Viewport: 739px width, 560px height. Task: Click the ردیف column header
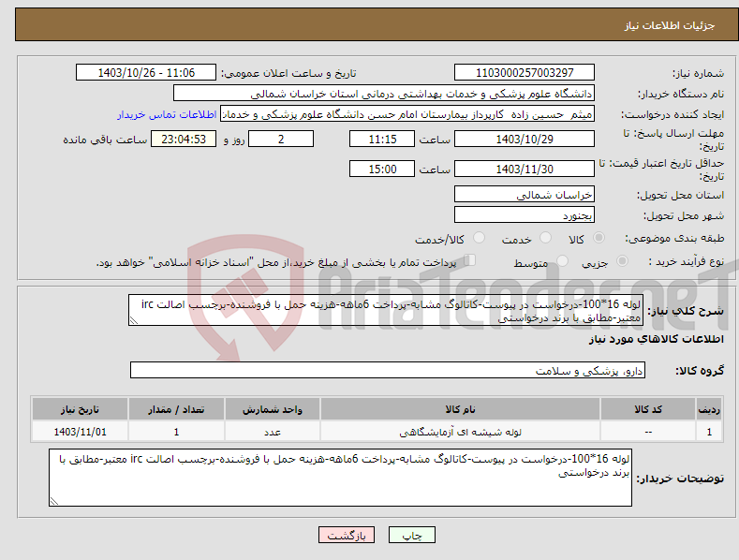[709, 409]
